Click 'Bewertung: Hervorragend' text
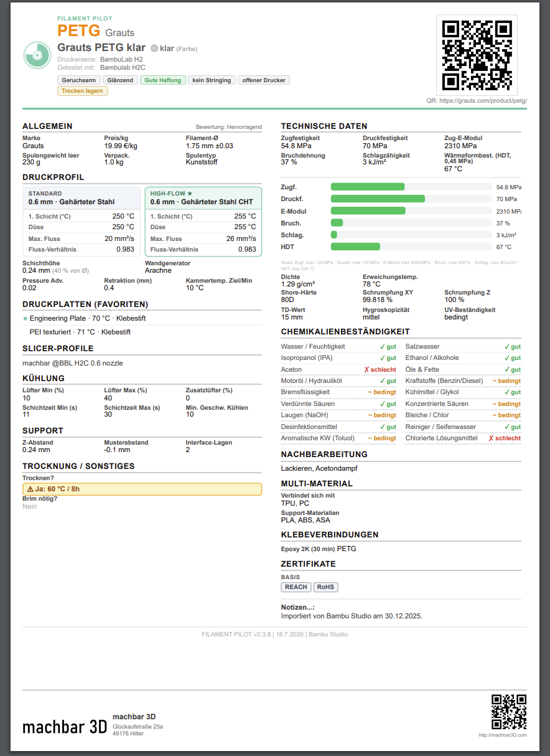Image resolution: width=550 pixels, height=756 pixels. click(x=229, y=126)
